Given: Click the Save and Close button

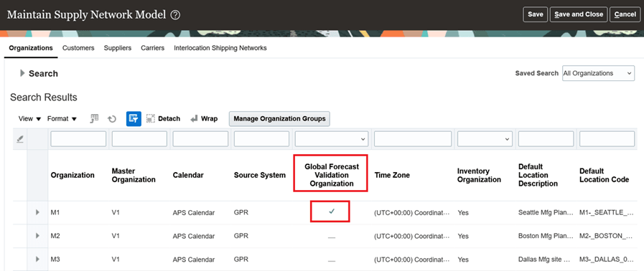Looking at the screenshot, I should (578, 14).
